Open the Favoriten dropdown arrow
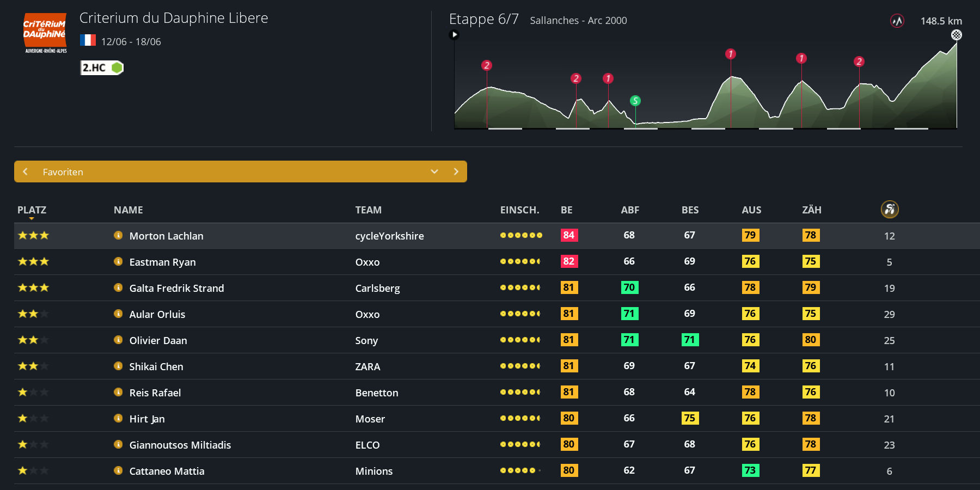980x490 pixels. tap(434, 171)
